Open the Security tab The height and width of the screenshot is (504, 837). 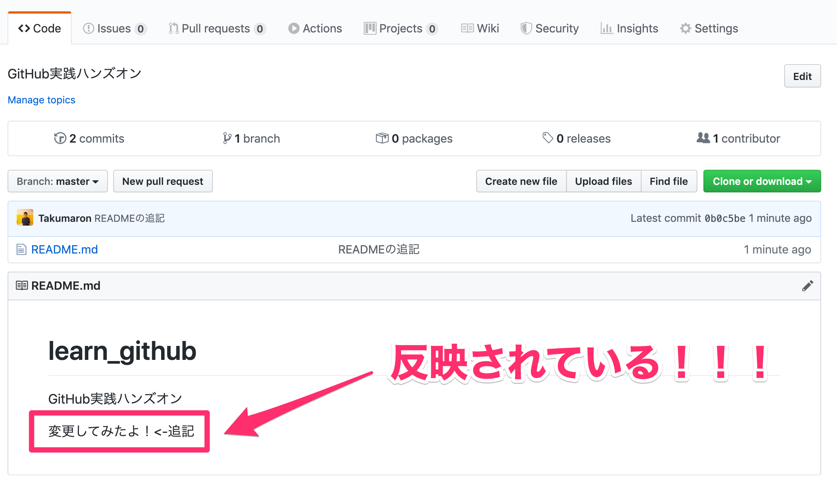[x=549, y=28]
